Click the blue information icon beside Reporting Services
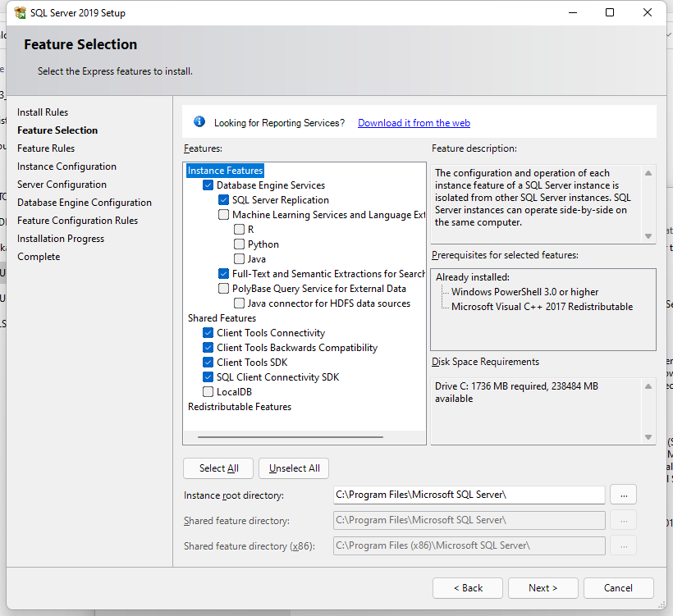The height and width of the screenshot is (616, 673). click(x=199, y=122)
